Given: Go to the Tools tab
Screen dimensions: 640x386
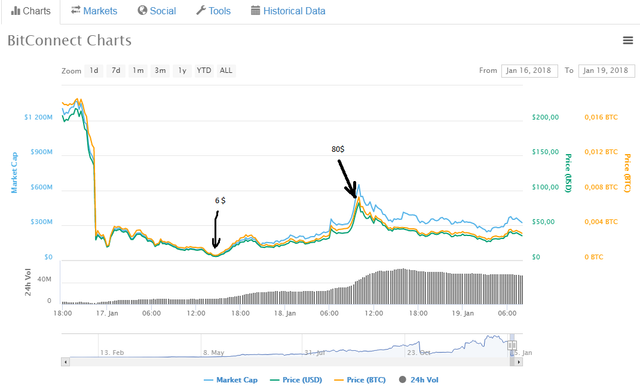Looking at the screenshot, I should (x=213, y=11).
